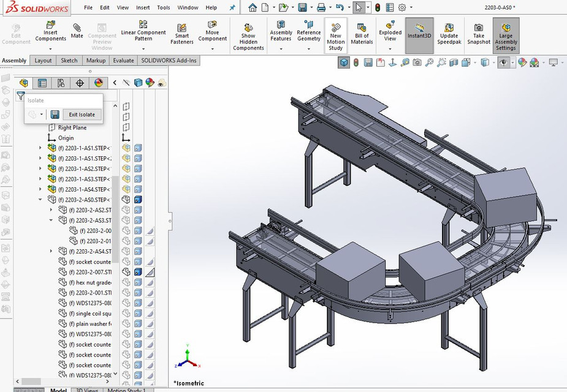Toggle the filter icon in FeatureManager
Viewport: 567px width, 392px height.
(x=21, y=96)
